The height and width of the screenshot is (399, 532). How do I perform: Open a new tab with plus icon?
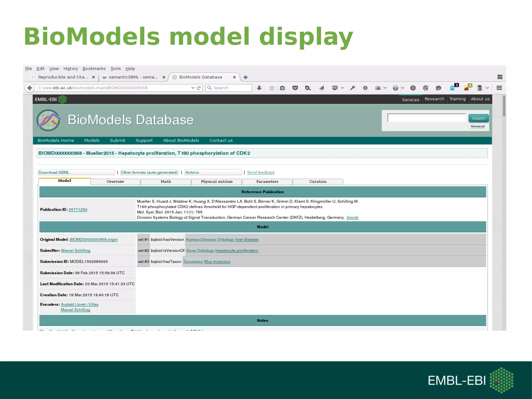coord(245,77)
